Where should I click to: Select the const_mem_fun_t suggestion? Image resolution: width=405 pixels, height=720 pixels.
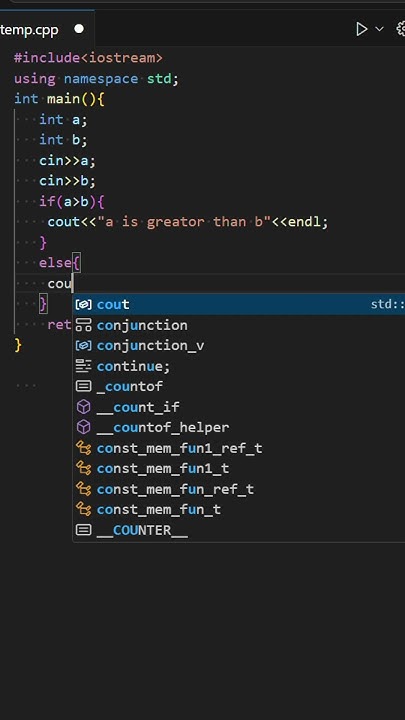click(239, 510)
